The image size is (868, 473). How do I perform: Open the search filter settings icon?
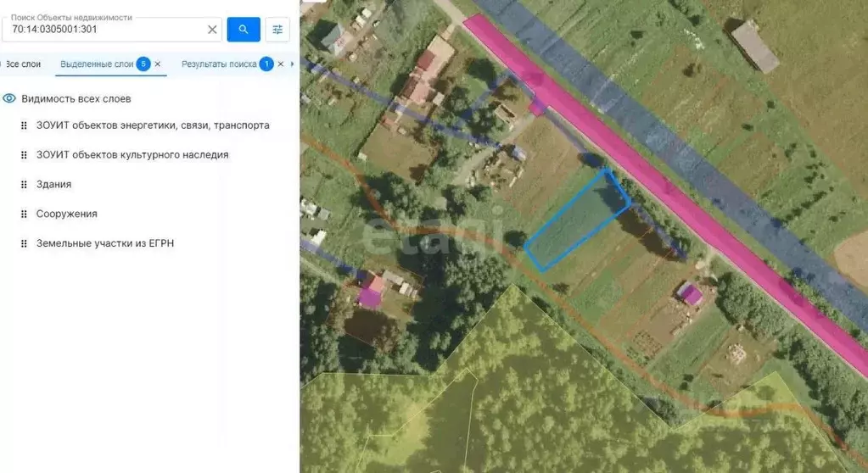pos(277,30)
